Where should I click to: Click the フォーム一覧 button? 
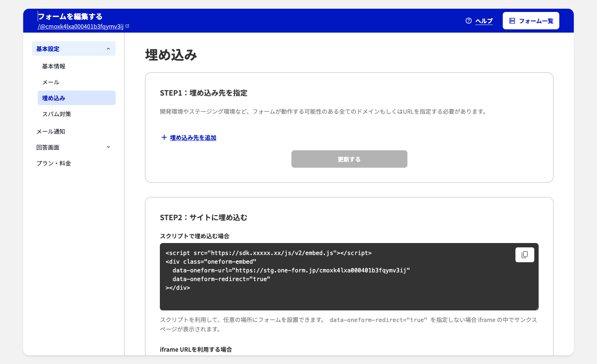click(x=531, y=21)
